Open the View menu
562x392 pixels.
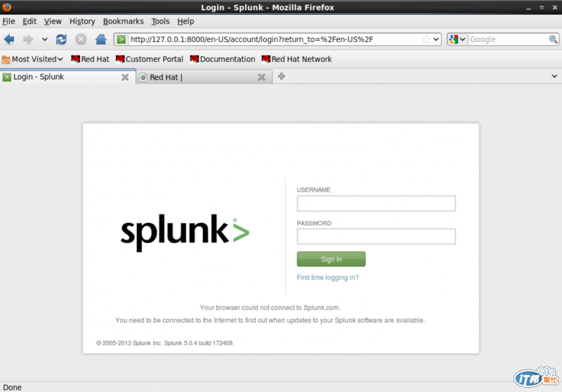53,21
